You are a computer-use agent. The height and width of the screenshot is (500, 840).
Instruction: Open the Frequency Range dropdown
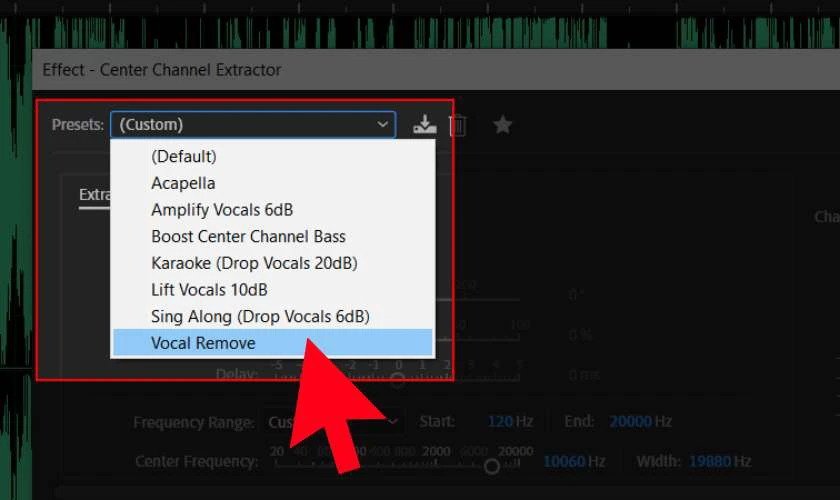[395, 422]
